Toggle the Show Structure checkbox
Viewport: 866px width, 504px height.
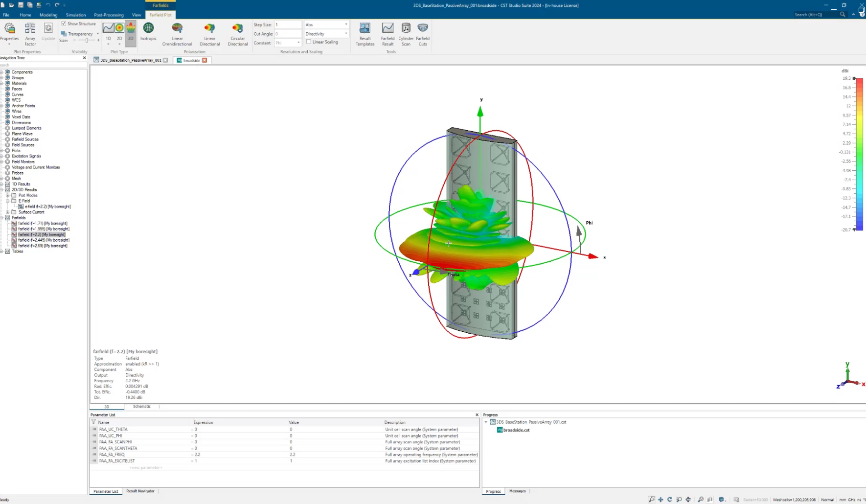pyautogui.click(x=64, y=23)
